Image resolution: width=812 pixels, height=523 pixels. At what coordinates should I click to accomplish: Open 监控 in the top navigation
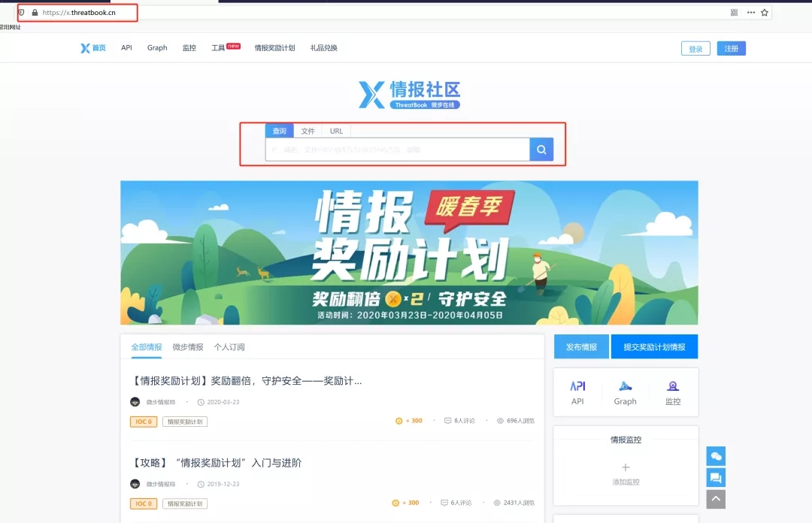(x=189, y=47)
